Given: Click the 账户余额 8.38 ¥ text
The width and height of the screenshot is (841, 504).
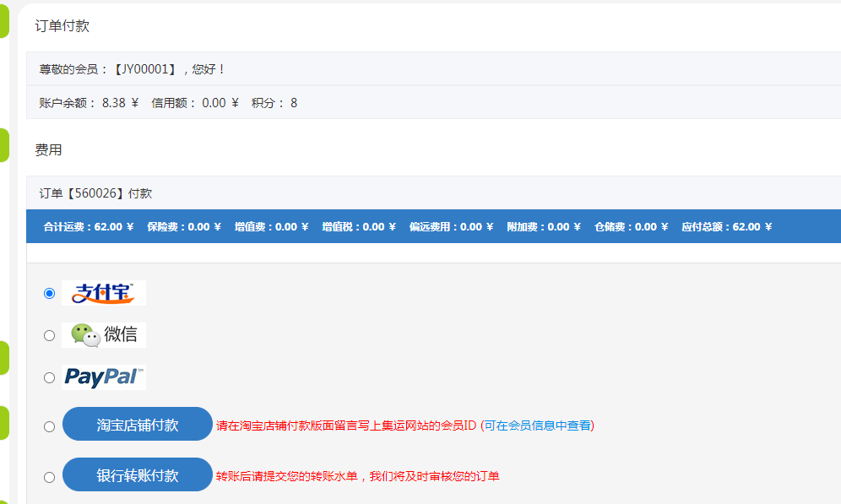Looking at the screenshot, I should coord(89,103).
